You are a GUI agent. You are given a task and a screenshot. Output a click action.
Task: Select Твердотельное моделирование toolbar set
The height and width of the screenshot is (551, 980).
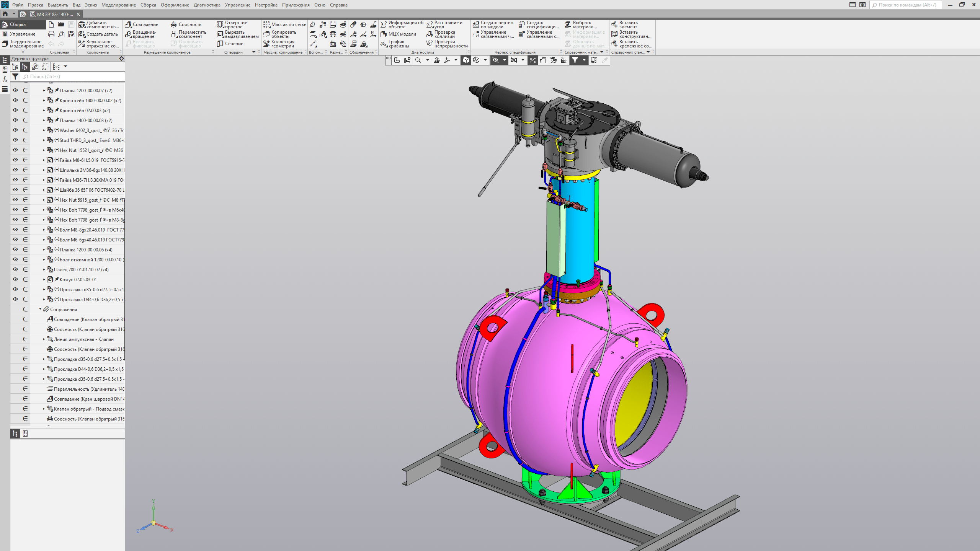tap(23, 44)
